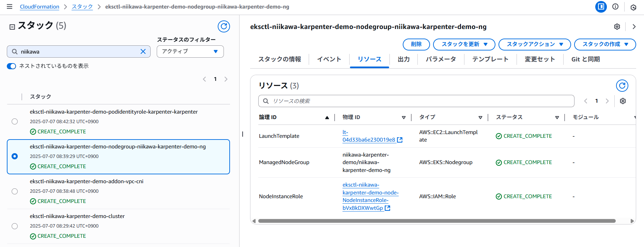Click the モジュール column header
This screenshot has width=644, height=247.
pyautogui.click(x=586, y=117)
